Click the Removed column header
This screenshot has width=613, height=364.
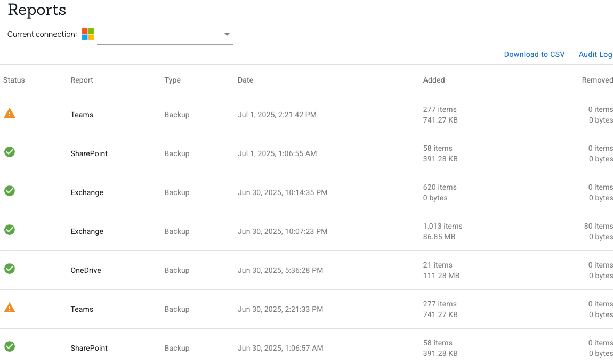(597, 80)
